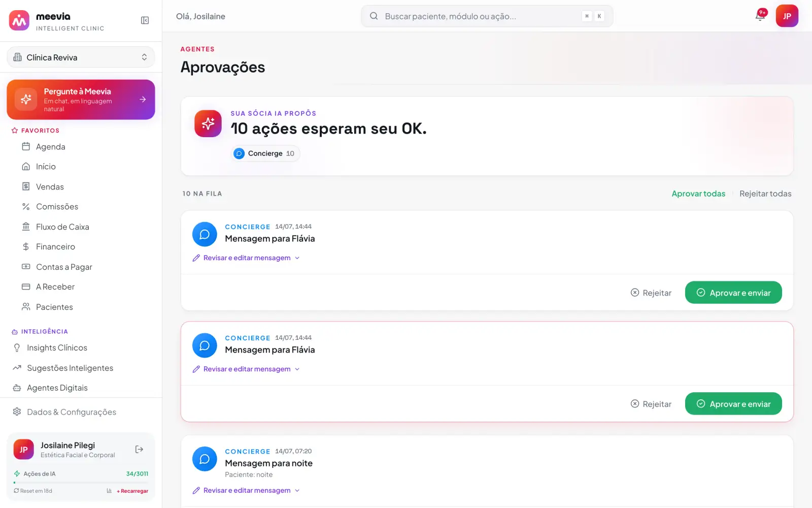Approve and send first Flávia message
This screenshot has width=812, height=508.
[733, 293]
